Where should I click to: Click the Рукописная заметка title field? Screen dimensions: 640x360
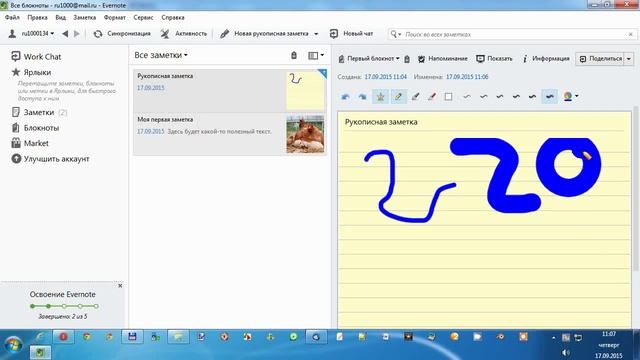click(381, 122)
